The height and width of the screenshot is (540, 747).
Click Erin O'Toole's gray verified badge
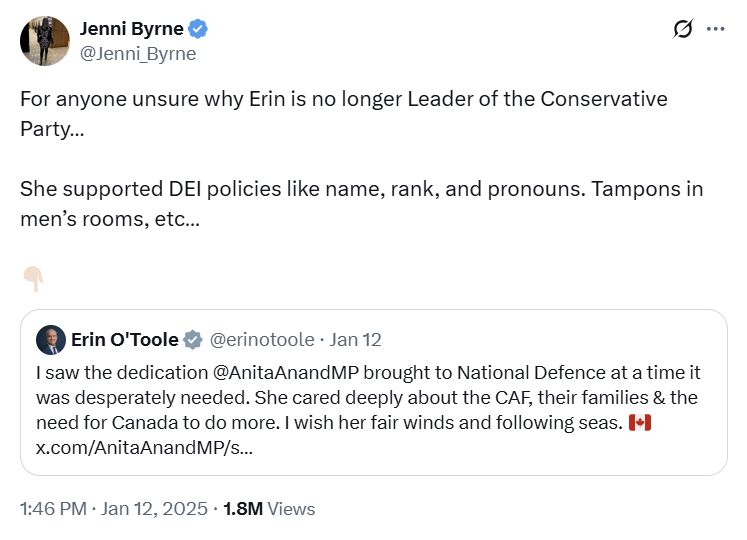[193, 340]
